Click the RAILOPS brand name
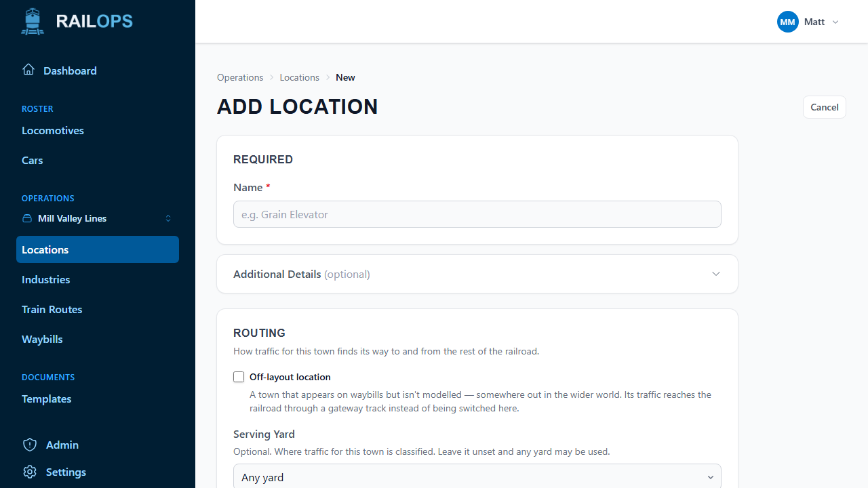Screen dimensions: 868x488 (x=94, y=21)
